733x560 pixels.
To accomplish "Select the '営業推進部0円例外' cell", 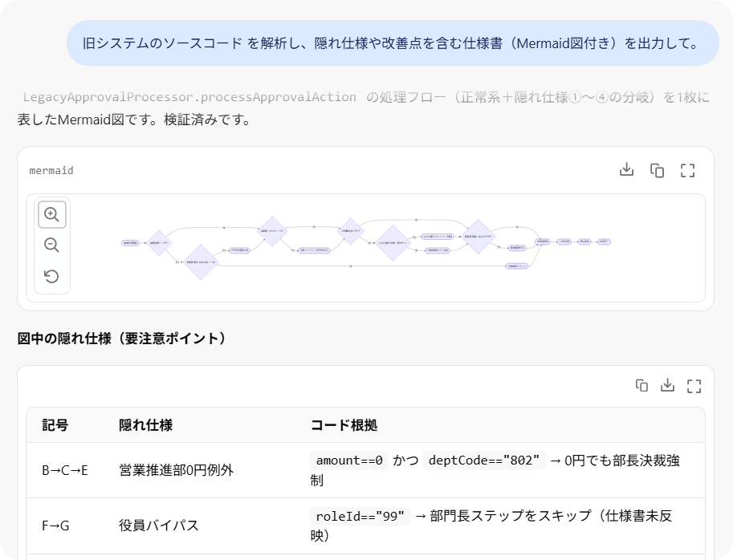I will 177,470.
